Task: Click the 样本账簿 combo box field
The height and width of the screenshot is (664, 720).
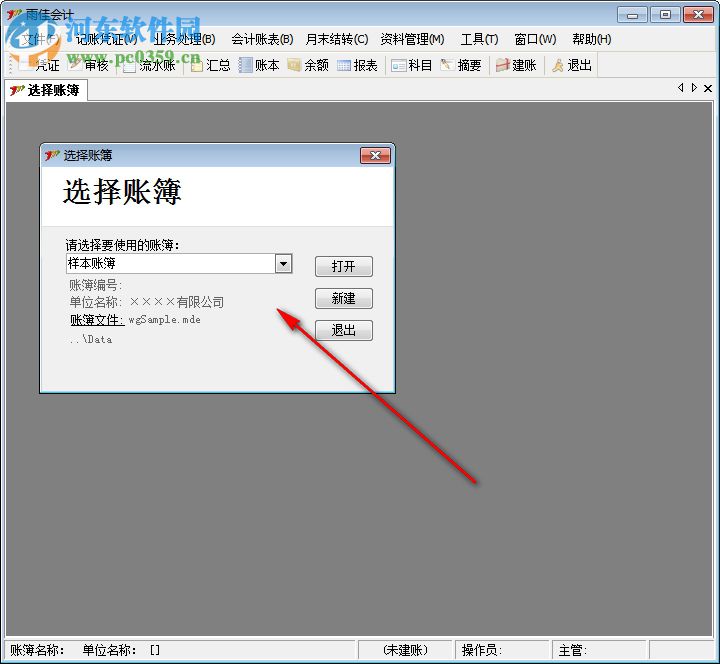Action: point(179,264)
